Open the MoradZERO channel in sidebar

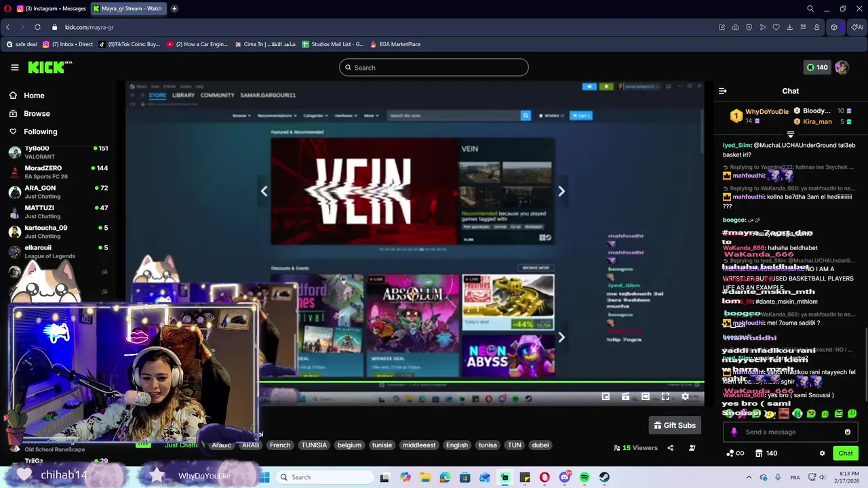point(58,172)
